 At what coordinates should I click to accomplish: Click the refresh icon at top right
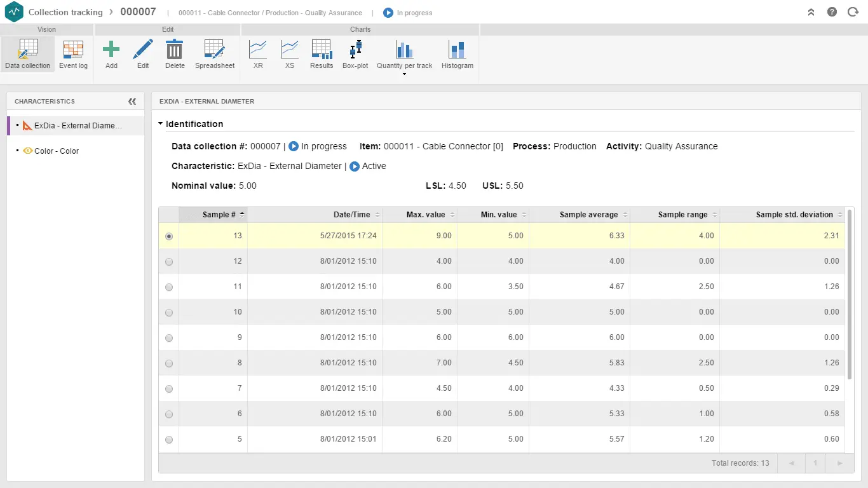(853, 12)
